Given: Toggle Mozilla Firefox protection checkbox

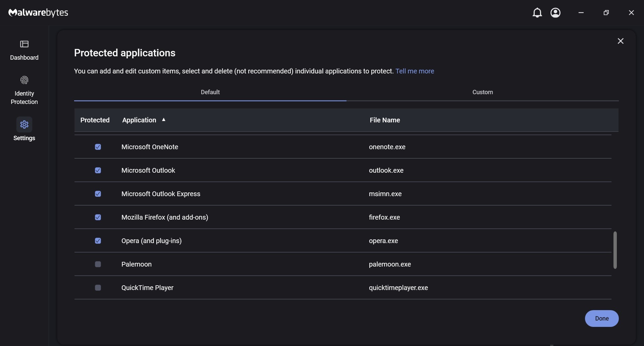Looking at the screenshot, I should click(98, 217).
